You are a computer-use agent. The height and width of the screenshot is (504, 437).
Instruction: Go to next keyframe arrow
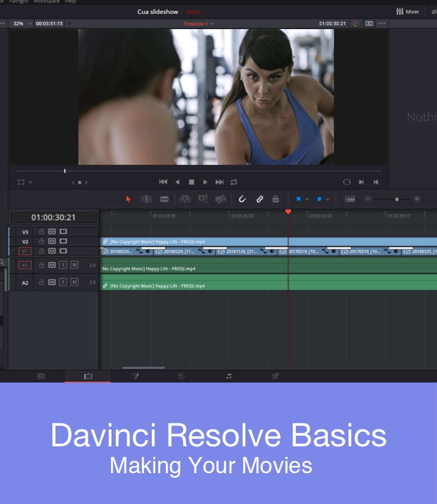[x=86, y=183]
